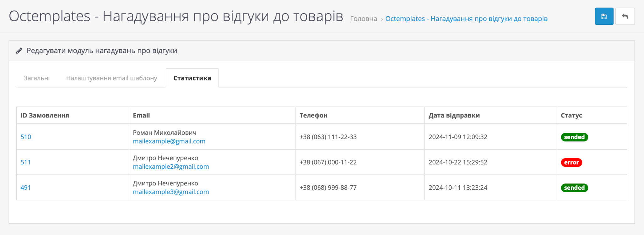Open order ID 491 link
The width and height of the screenshot is (644, 235).
(26, 188)
